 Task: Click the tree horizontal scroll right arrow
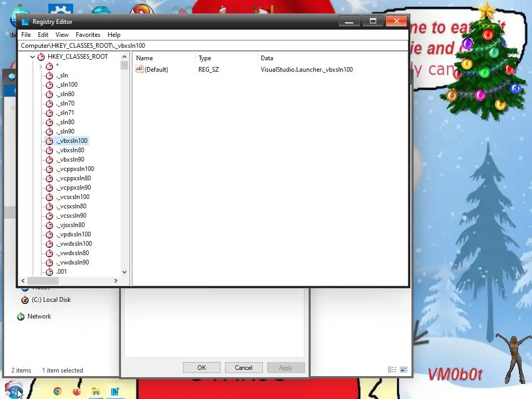(116, 281)
